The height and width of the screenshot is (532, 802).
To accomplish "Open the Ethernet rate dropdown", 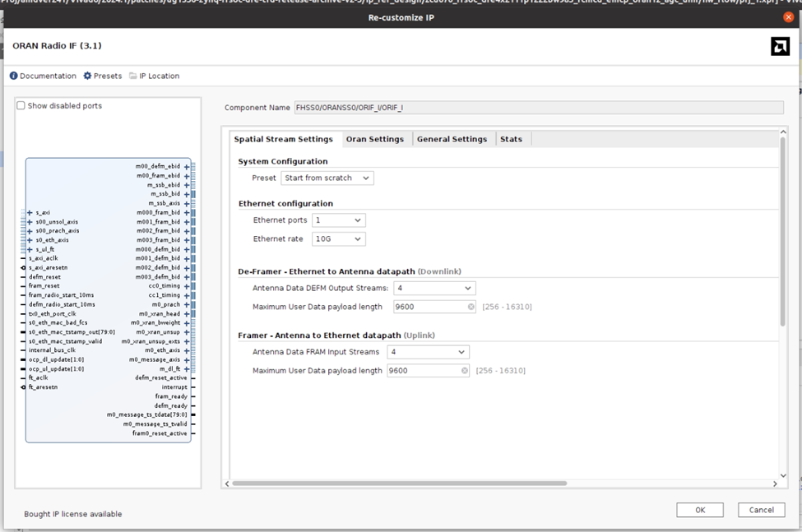I will click(339, 238).
